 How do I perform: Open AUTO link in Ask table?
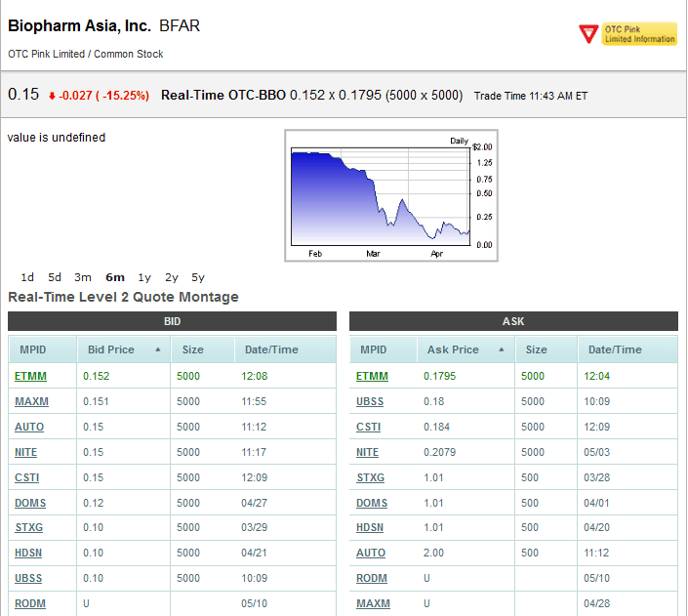pyautogui.click(x=371, y=553)
